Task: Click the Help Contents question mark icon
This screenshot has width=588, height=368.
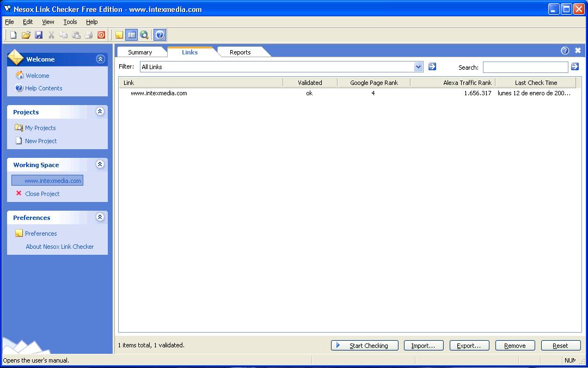Action: pyautogui.click(x=19, y=88)
